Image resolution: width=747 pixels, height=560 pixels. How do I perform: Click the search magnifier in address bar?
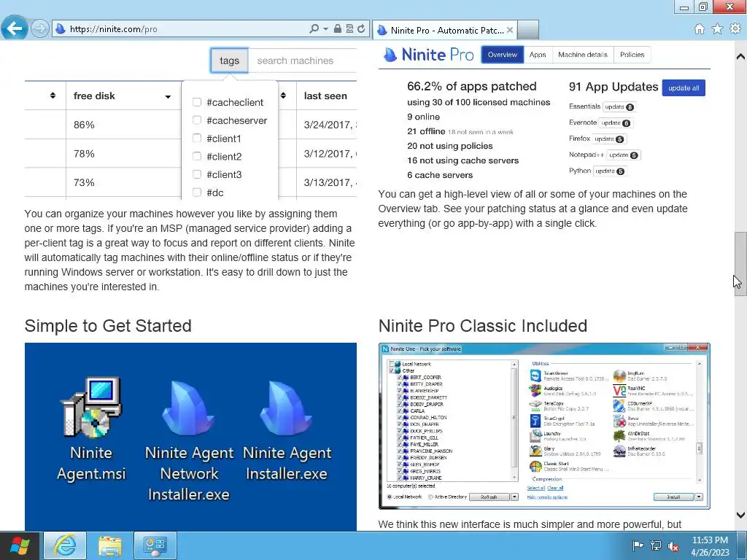(314, 29)
